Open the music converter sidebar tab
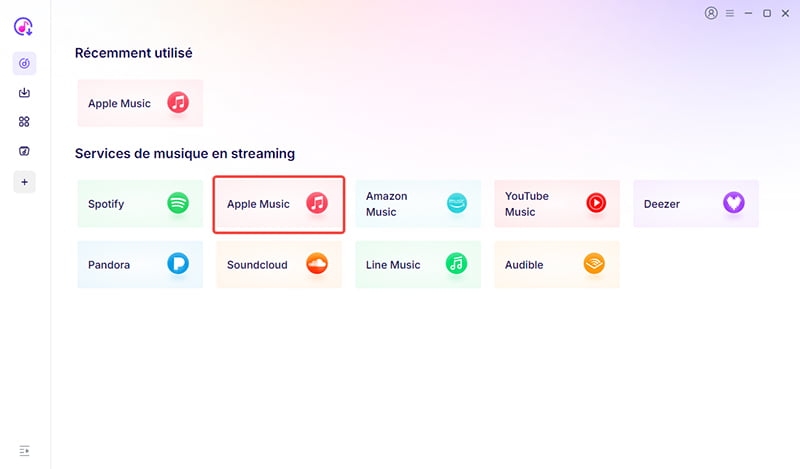 tap(24, 63)
